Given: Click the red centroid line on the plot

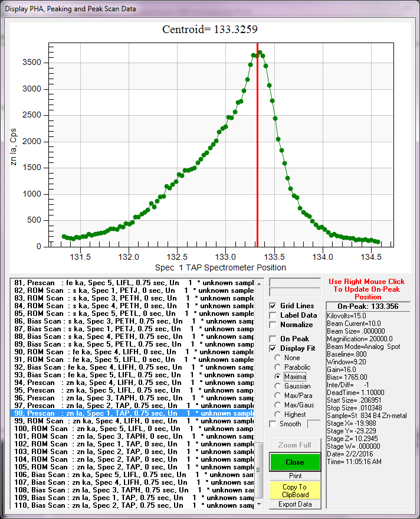Looking at the screenshot, I should click(x=257, y=148).
